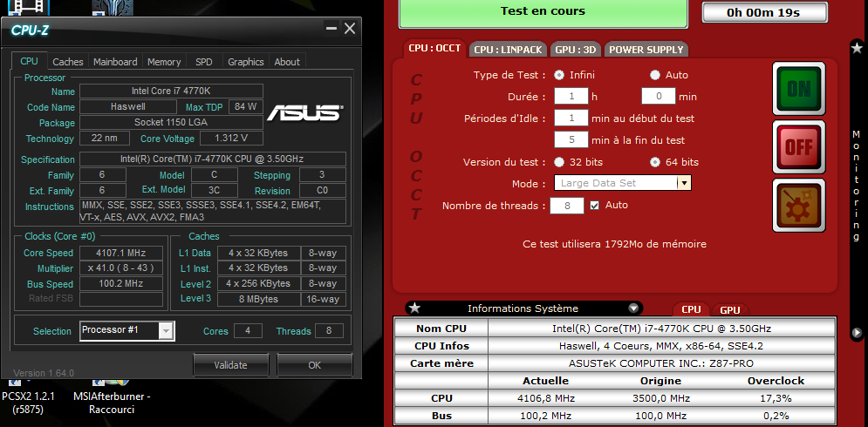868x427 pixels.
Task: Click the idle minutes at test end field
Action: [x=571, y=139]
